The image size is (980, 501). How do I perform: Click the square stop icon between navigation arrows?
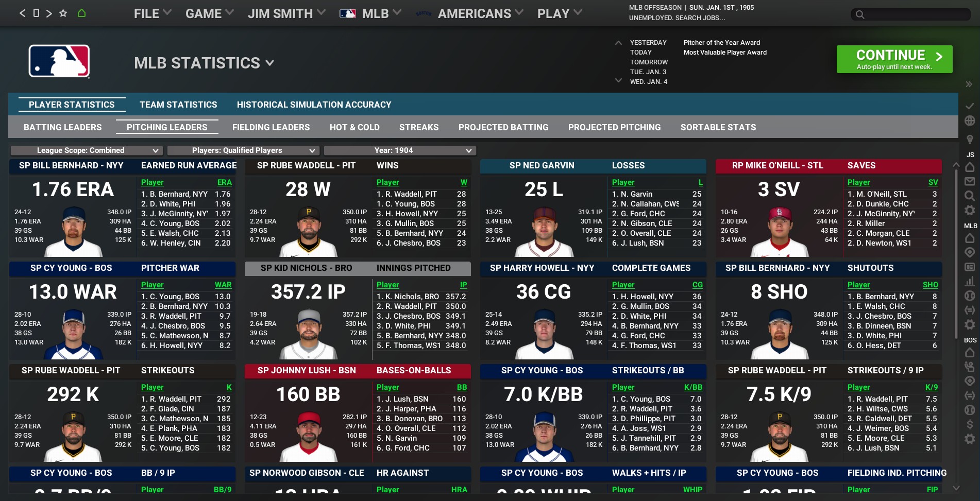pyautogui.click(x=36, y=13)
